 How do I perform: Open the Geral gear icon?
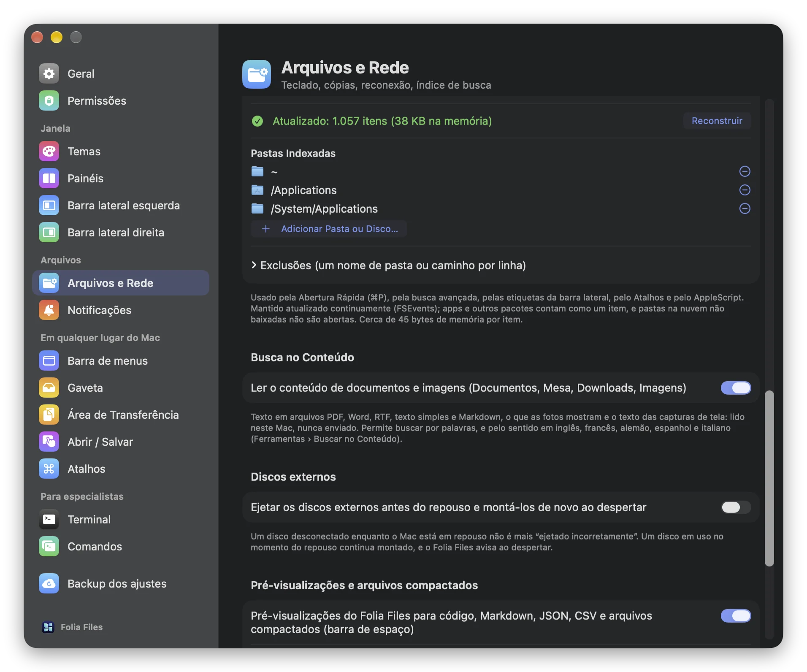pyautogui.click(x=49, y=74)
